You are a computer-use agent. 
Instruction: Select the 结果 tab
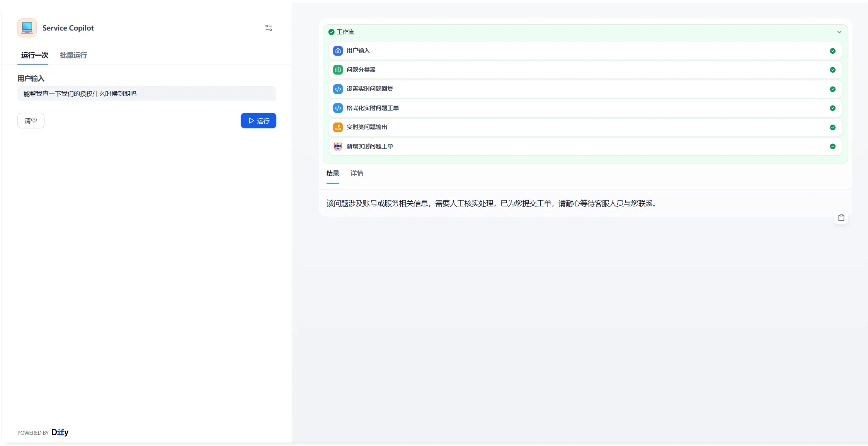[x=333, y=173]
